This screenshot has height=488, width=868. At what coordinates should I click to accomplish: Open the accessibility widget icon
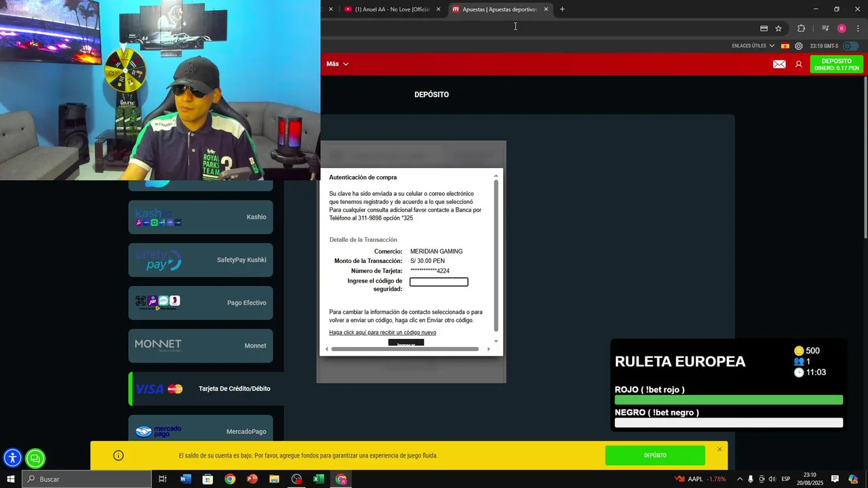click(12, 459)
